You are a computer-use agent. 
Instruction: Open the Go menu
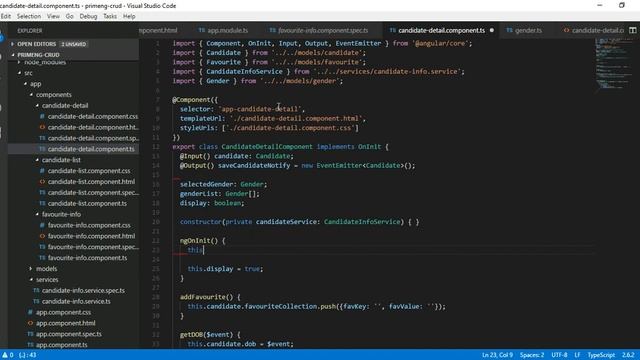[x=70, y=16]
